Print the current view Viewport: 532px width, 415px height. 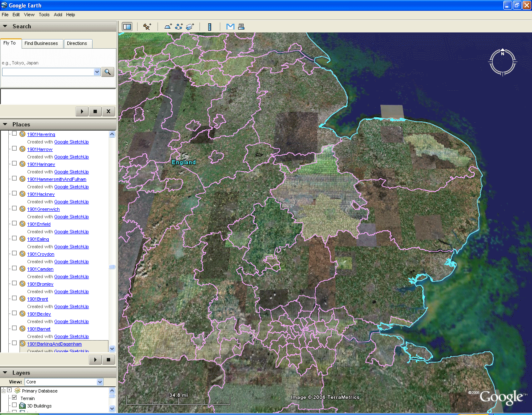point(241,27)
